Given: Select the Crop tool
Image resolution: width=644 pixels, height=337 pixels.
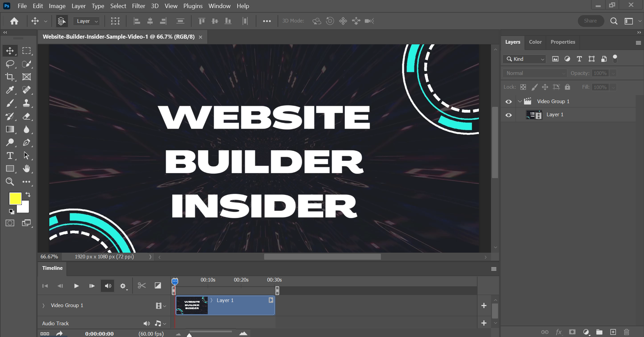Looking at the screenshot, I should [x=10, y=77].
